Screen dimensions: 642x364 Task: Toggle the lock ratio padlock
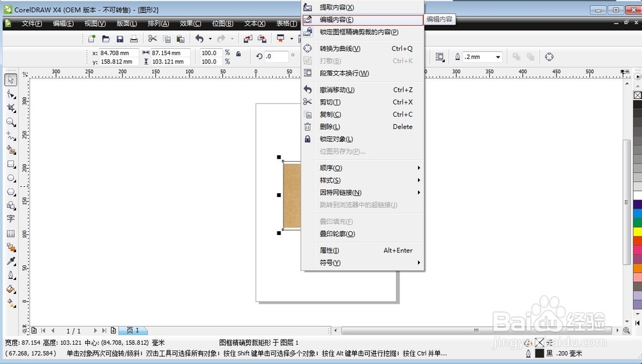coord(239,54)
